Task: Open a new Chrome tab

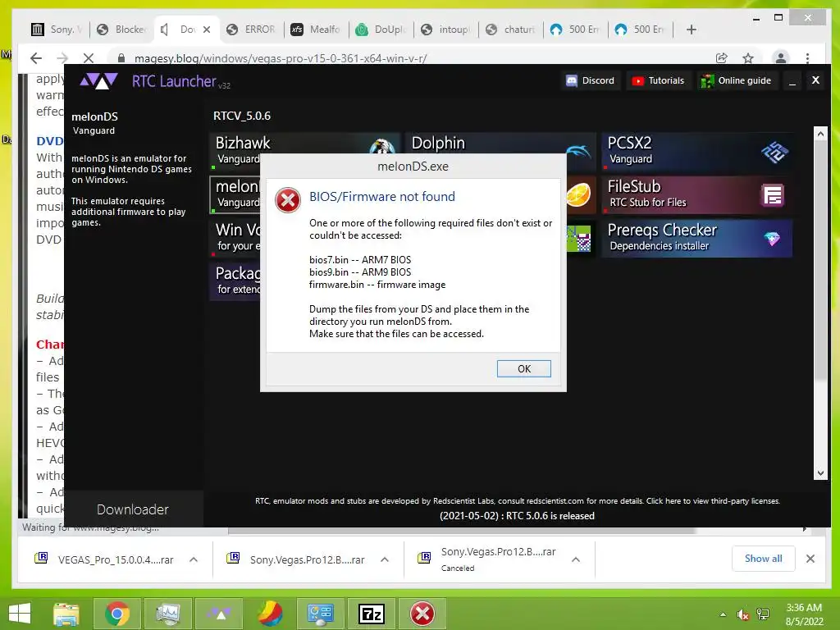Action: [x=691, y=30]
